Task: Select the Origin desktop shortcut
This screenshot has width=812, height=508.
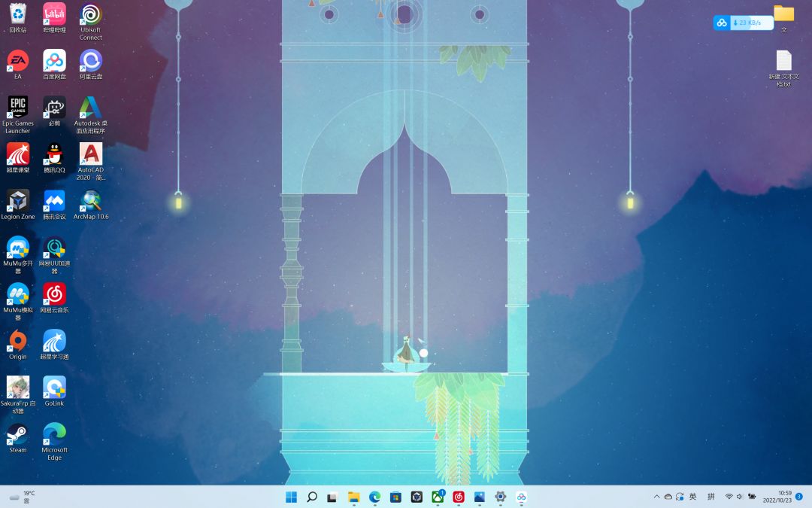Action: click(17, 345)
